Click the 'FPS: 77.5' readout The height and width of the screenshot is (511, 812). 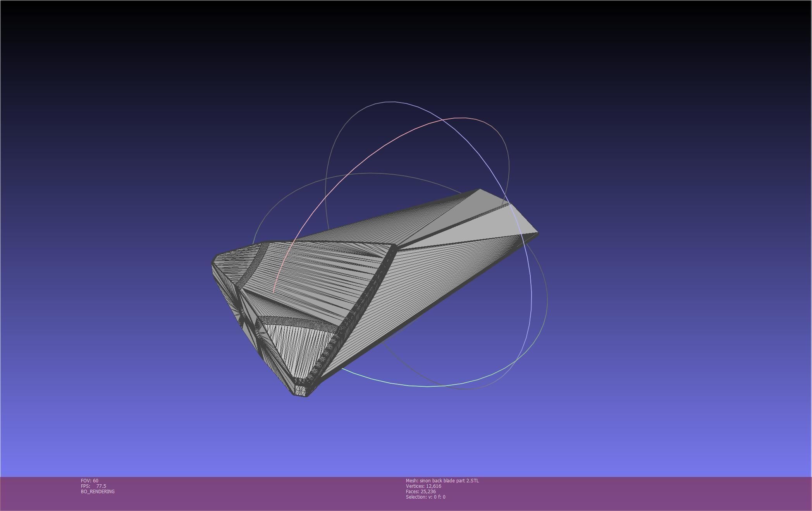pyautogui.click(x=93, y=486)
